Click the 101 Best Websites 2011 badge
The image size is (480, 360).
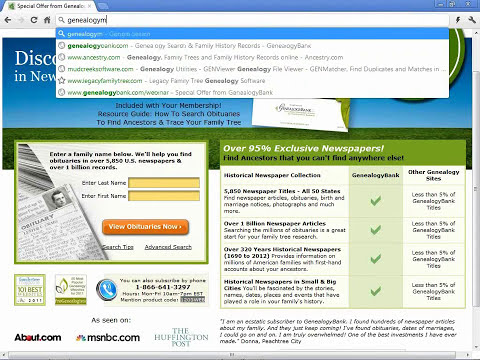[30, 290]
